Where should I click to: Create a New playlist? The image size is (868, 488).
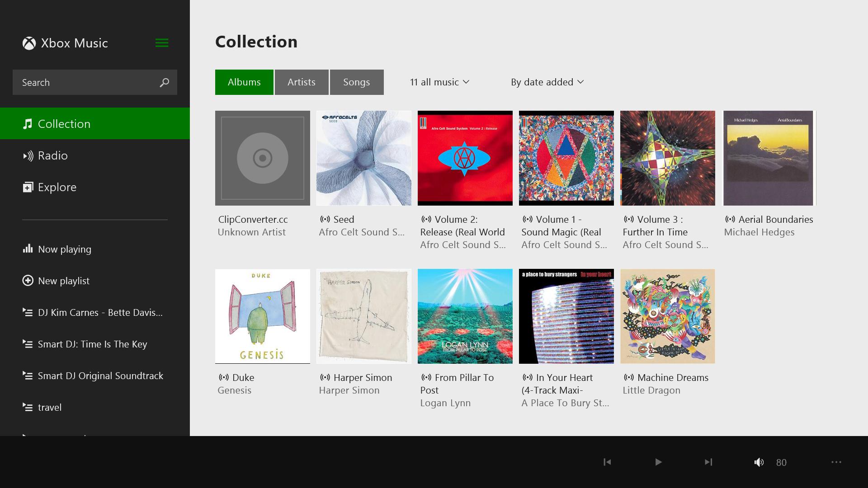(x=95, y=281)
